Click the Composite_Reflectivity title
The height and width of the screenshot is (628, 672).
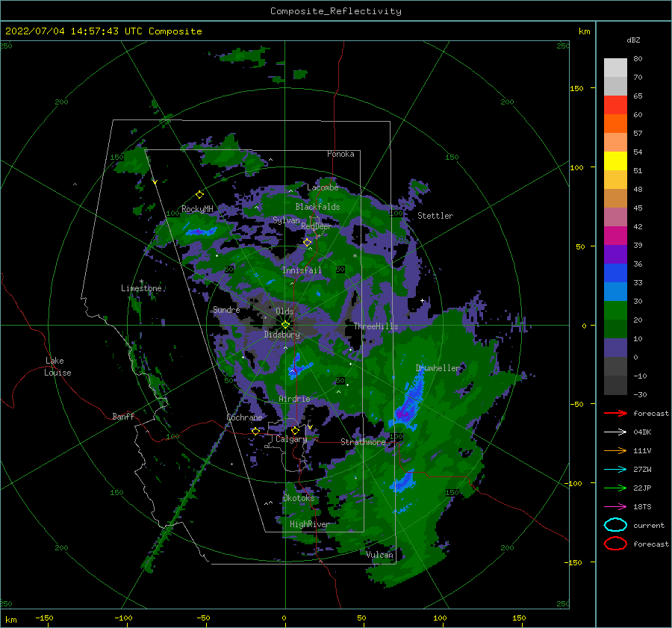(x=336, y=11)
